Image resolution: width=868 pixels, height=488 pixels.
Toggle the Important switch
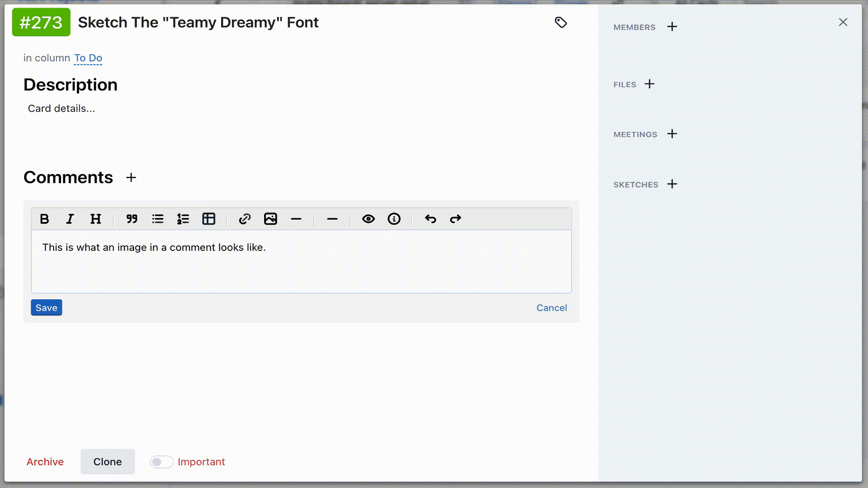pos(161,462)
